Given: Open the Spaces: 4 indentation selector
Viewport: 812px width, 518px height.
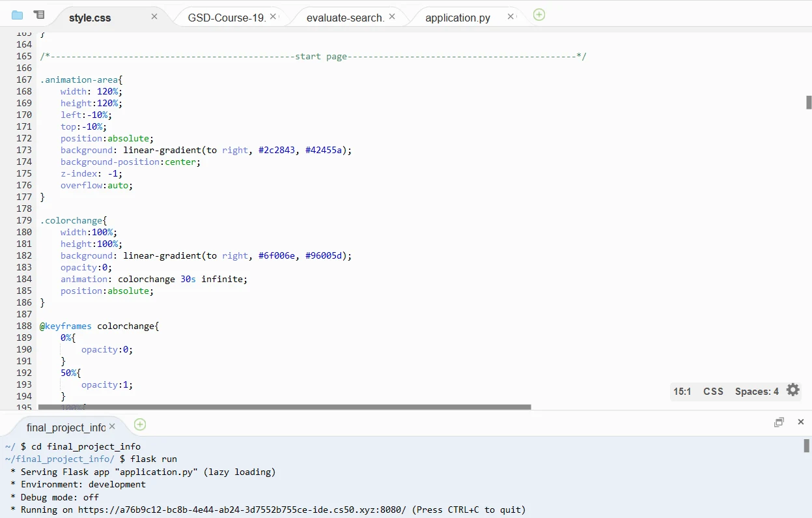Looking at the screenshot, I should point(757,392).
